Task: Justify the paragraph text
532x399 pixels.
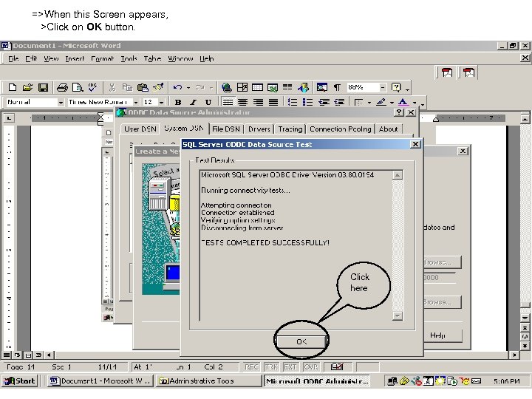Action: click(273, 102)
